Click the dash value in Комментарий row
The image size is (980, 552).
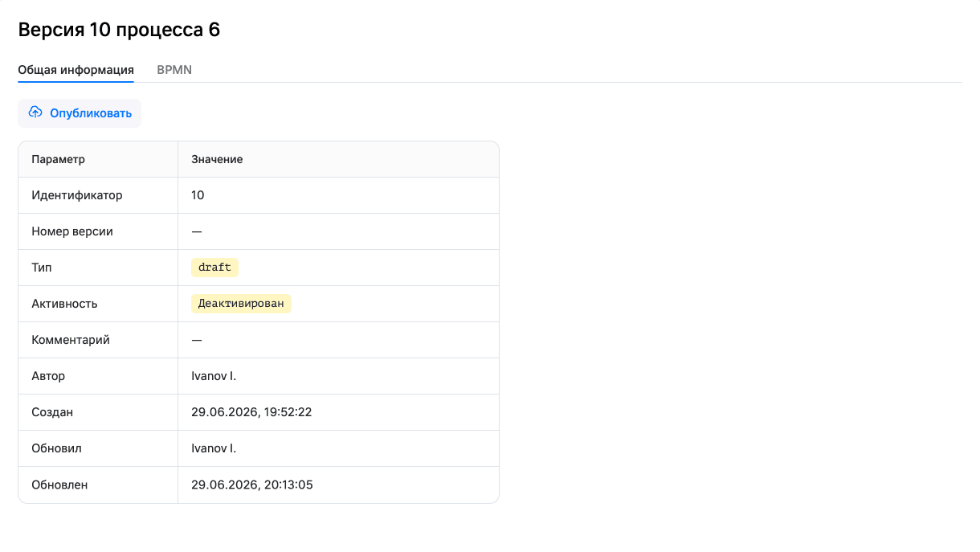pyautogui.click(x=197, y=340)
